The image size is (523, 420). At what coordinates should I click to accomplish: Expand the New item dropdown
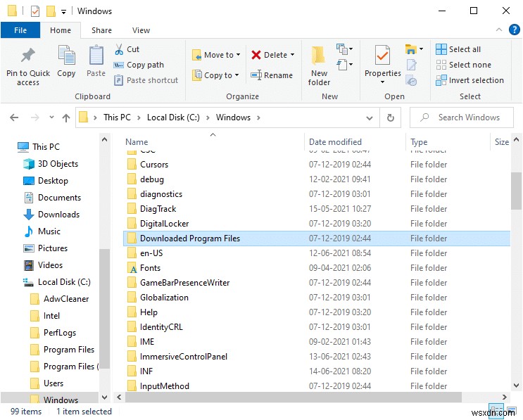(344, 49)
